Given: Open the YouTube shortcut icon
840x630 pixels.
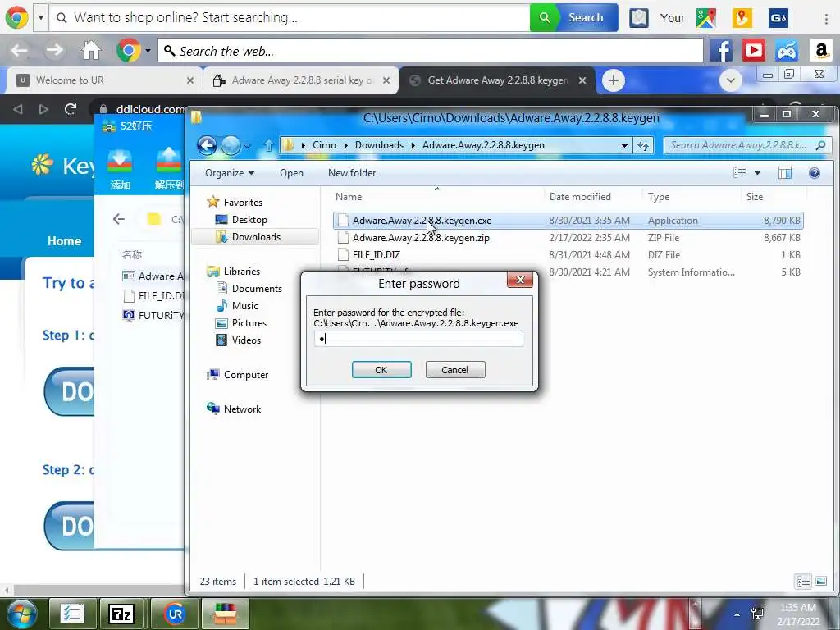Looking at the screenshot, I should (x=754, y=51).
